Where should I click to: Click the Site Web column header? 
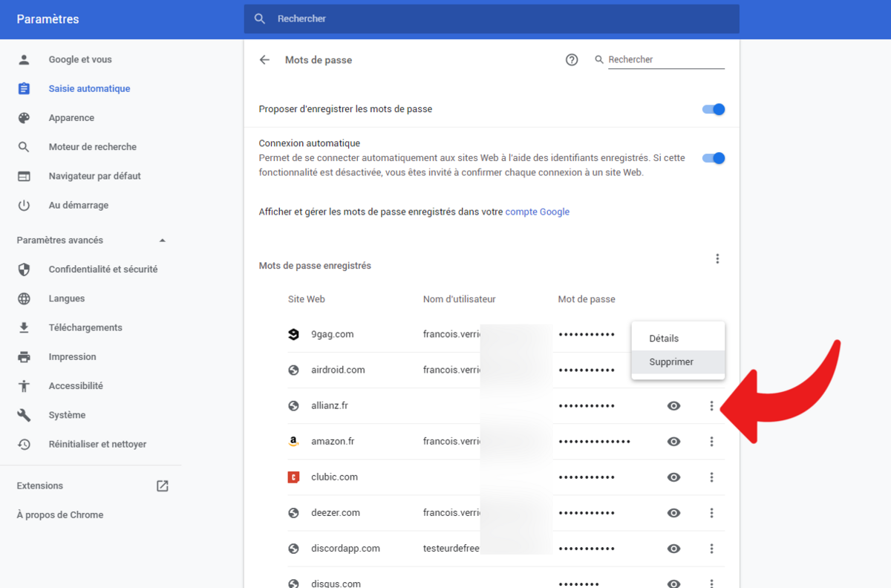(307, 299)
